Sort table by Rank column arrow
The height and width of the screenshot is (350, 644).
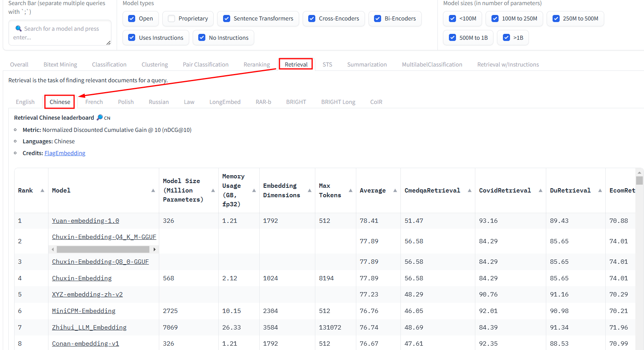tap(42, 191)
